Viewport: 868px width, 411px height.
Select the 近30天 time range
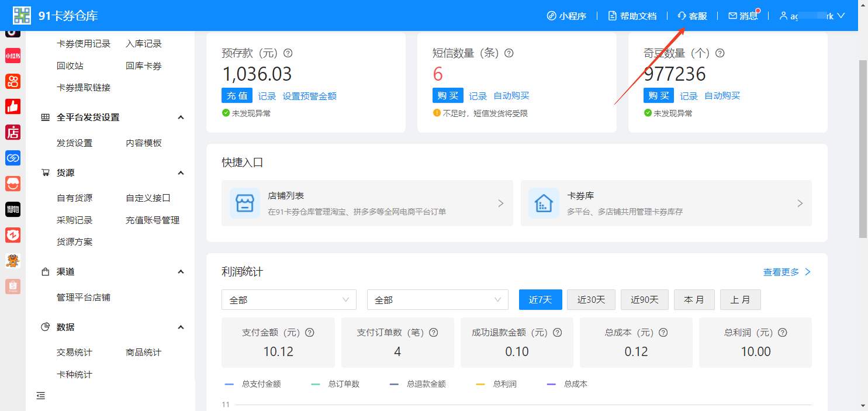[591, 299]
